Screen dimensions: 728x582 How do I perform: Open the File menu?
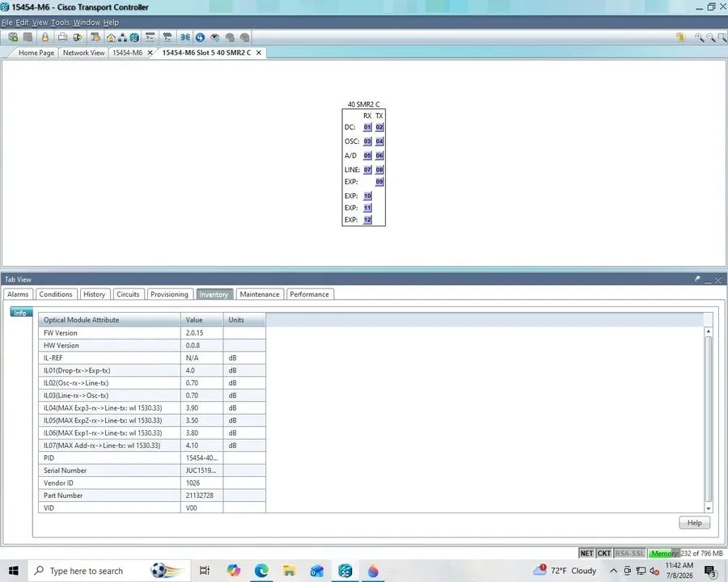tap(7, 23)
